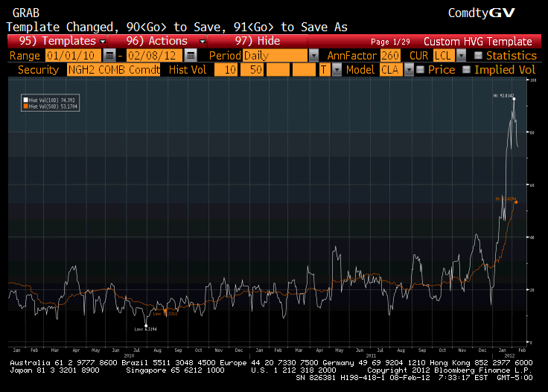This screenshot has height=392, width=548.
Task: Enable the Statistics checkbox
Action: [478, 56]
